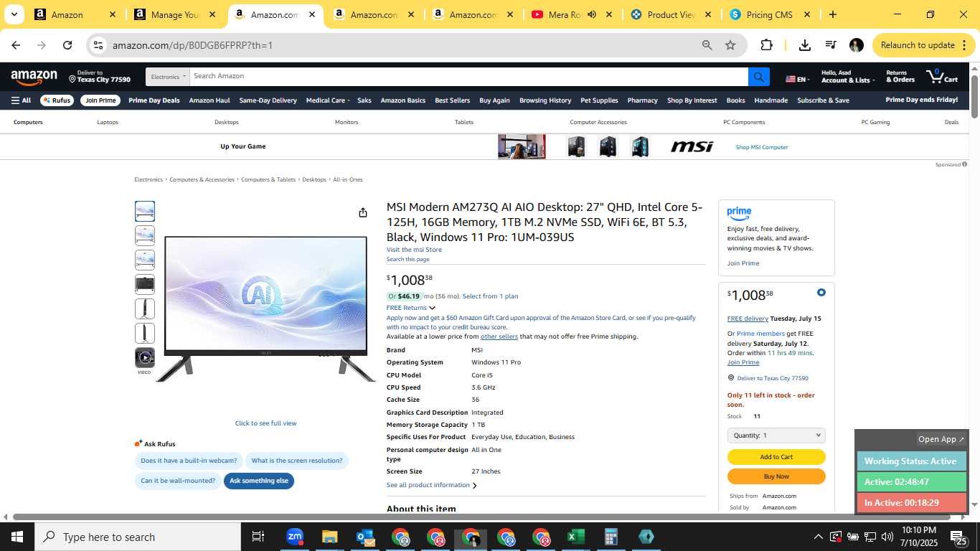Open Account & Lists dropdown

click(848, 77)
